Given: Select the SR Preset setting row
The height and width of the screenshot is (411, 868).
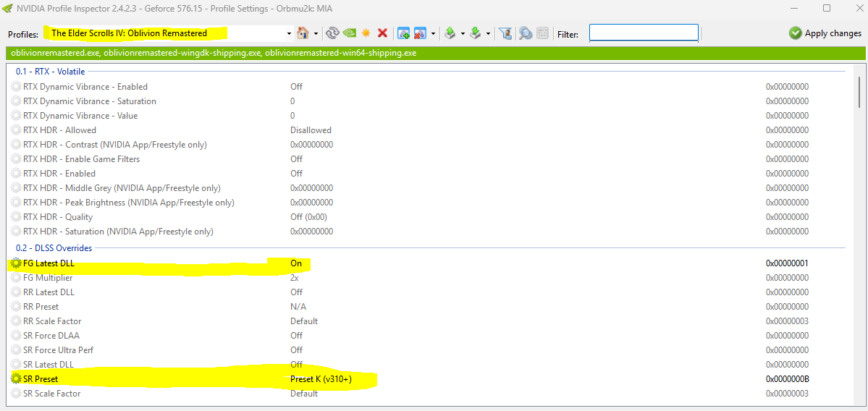Looking at the screenshot, I should [x=429, y=379].
